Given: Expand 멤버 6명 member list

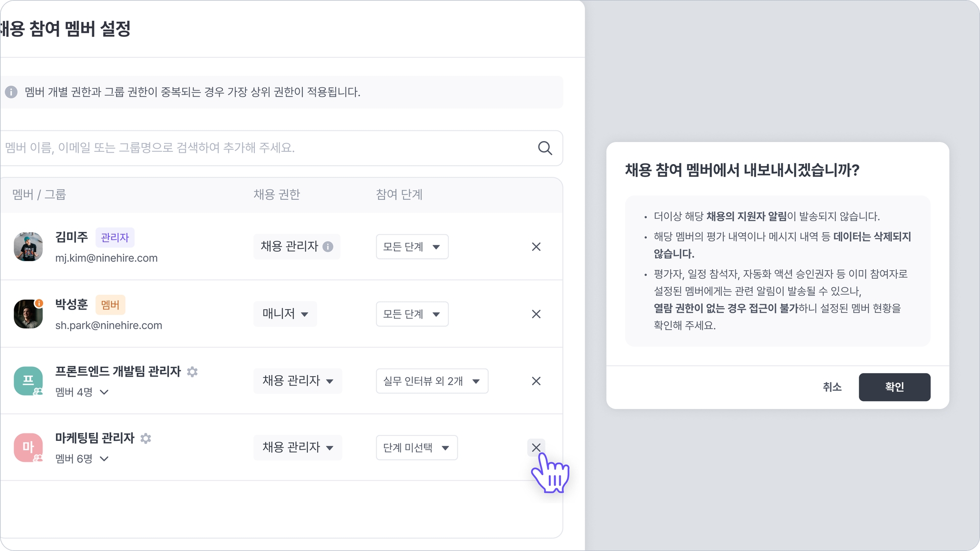Looking at the screenshot, I should pos(82,458).
